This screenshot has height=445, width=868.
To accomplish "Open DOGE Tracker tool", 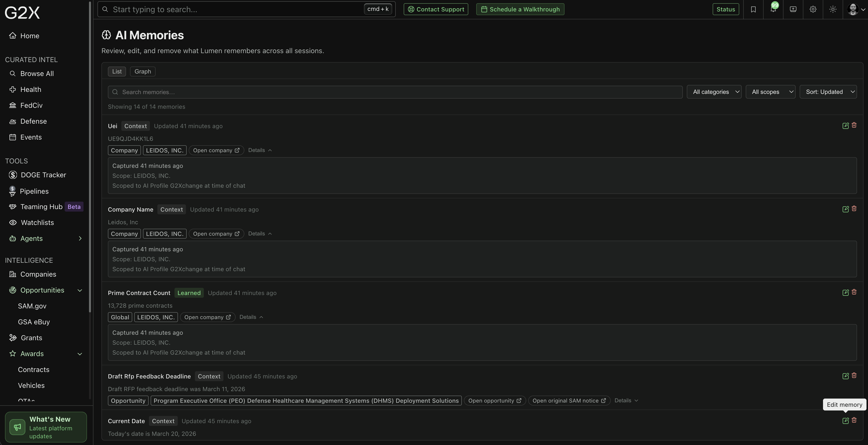I will click(37, 175).
